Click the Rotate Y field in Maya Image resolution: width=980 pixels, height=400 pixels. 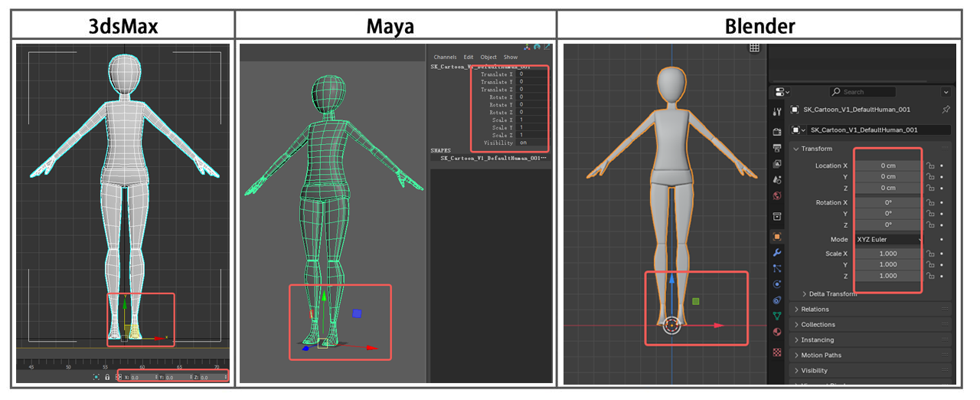click(x=533, y=105)
